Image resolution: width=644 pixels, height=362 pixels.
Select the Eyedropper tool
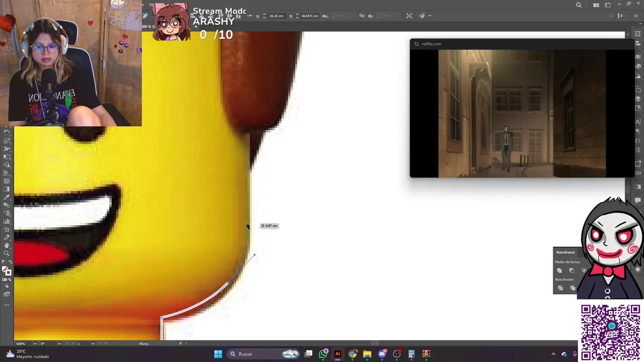click(7, 197)
